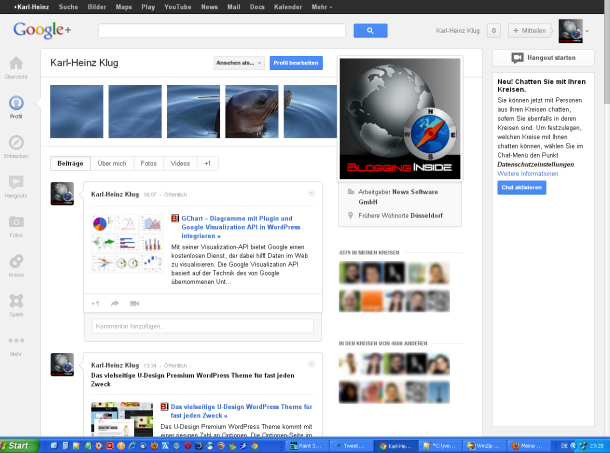The image size is (610, 453).
Task: Click the account avatar in top right
Action: click(x=571, y=31)
